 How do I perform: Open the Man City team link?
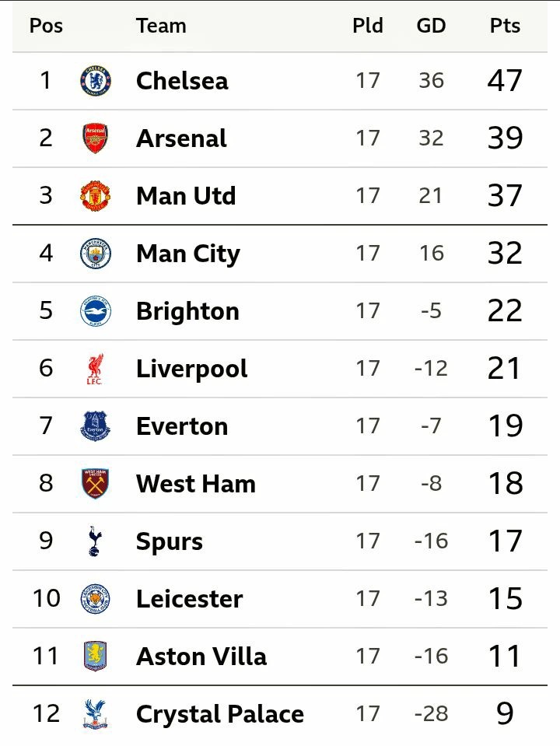pos(188,253)
